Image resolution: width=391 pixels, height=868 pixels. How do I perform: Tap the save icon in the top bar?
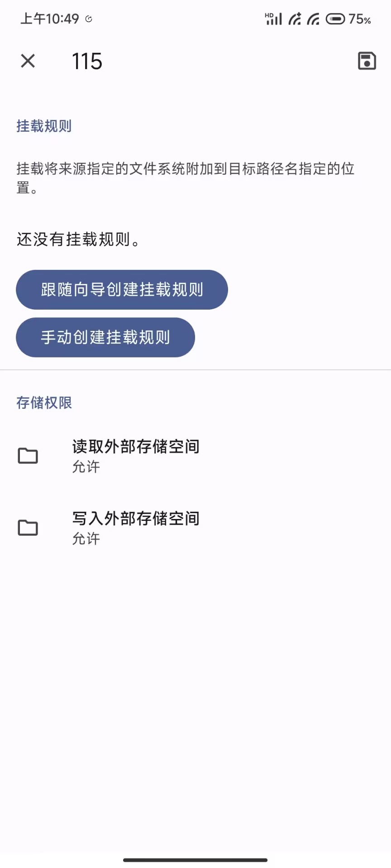click(x=367, y=61)
